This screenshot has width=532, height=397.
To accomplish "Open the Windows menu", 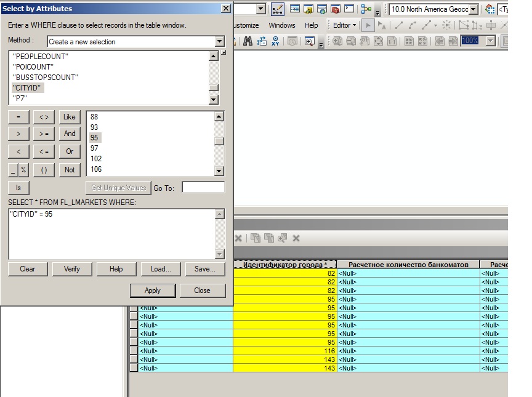I will point(282,25).
